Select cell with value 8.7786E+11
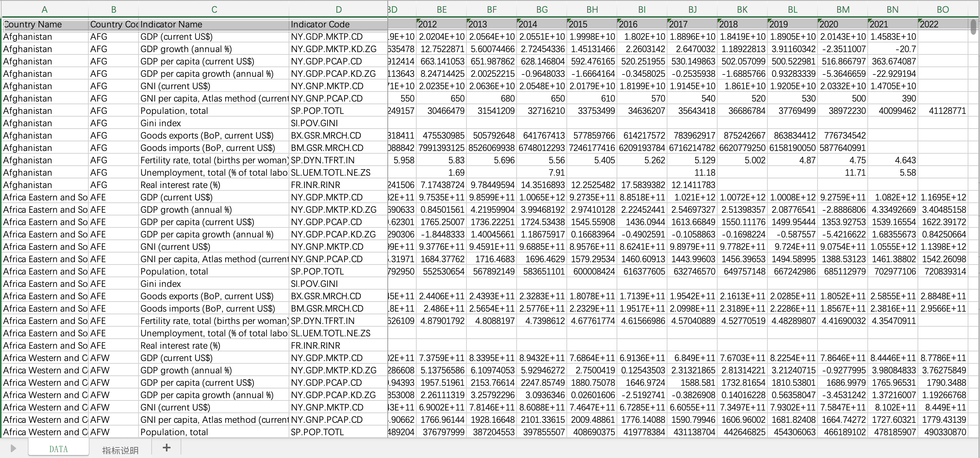980x458 pixels. tap(943, 358)
